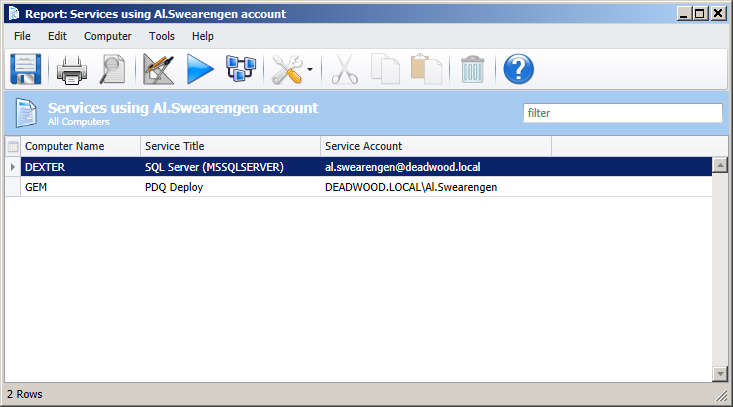Sort by Service Account column header
733x407 pixels.
(x=436, y=146)
